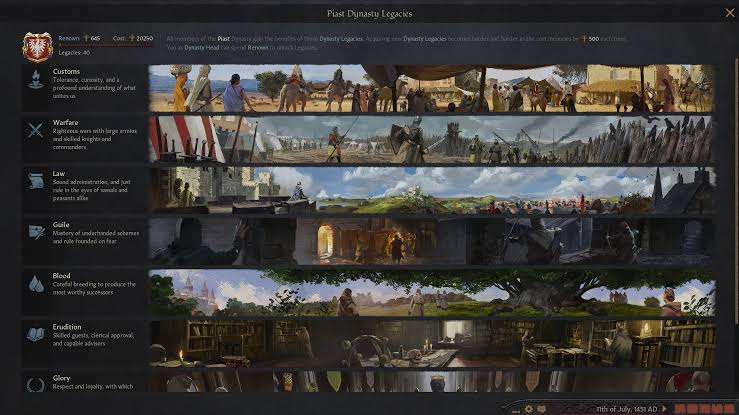Click the Blood legacy title
The image size is (739, 415).
[x=61, y=276]
